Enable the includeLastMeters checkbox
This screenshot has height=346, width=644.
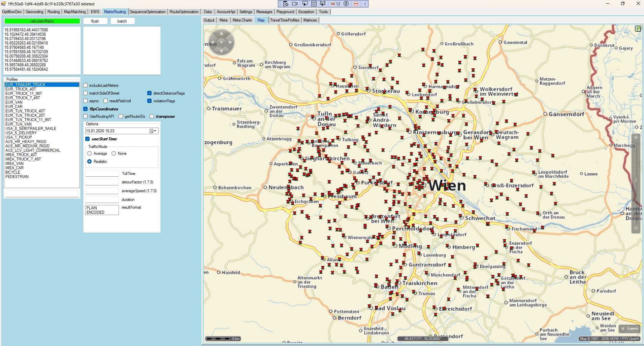pyautogui.click(x=86, y=85)
